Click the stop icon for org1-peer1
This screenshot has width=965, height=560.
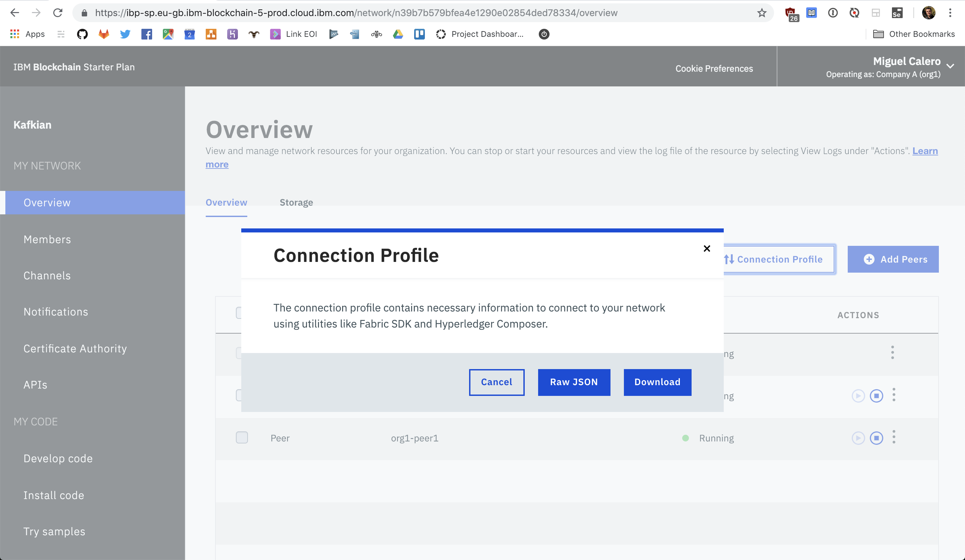(876, 438)
